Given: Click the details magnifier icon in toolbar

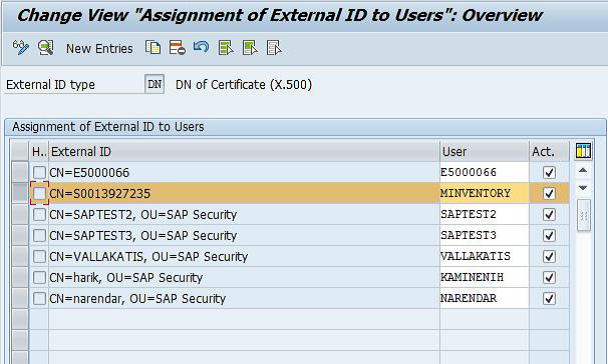Looking at the screenshot, I should pyautogui.click(x=46, y=48).
